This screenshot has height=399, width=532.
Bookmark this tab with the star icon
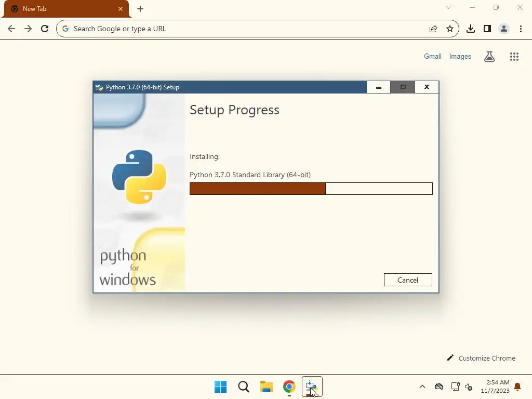coord(450,29)
